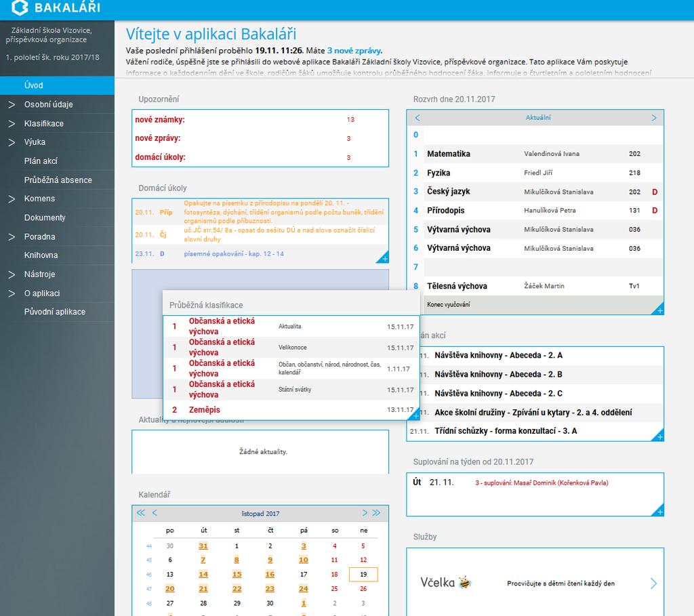This screenshot has width=694, height=616.
Task: Click the D marker on Český jazyk
Action: [x=655, y=192]
